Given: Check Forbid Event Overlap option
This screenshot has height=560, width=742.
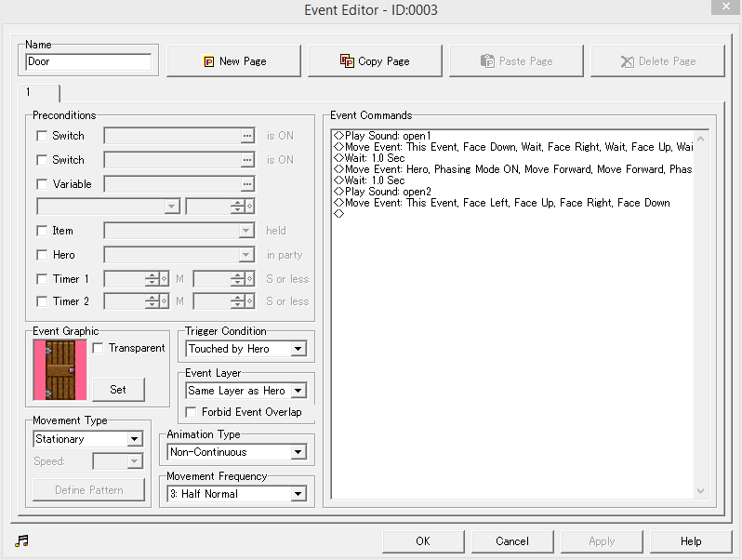Looking at the screenshot, I should coord(192,412).
